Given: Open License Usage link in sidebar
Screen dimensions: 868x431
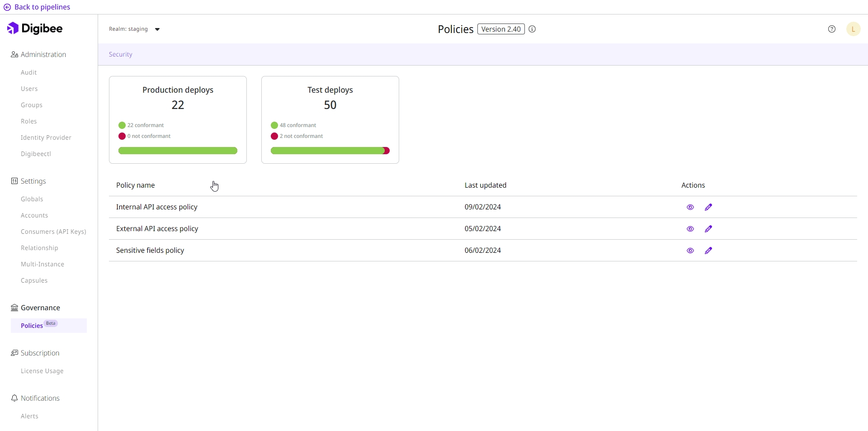Looking at the screenshot, I should pos(42,371).
